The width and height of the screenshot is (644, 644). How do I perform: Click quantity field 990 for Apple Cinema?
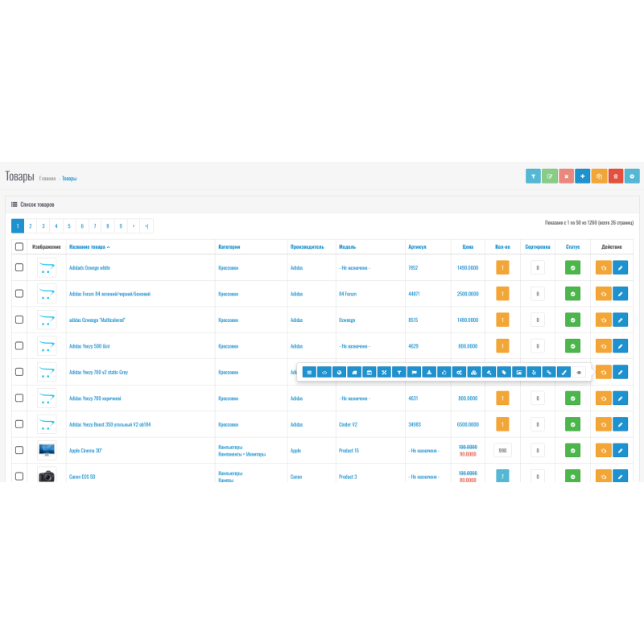pos(502,451)
